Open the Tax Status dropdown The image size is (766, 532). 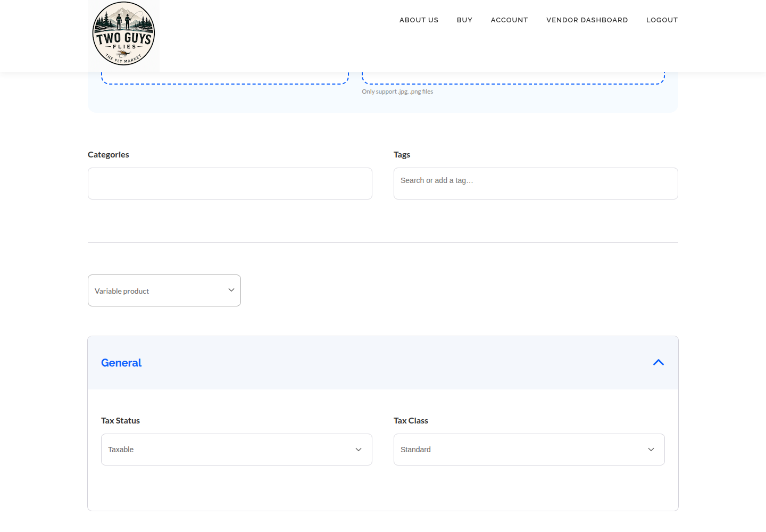[x=237, y=450]
